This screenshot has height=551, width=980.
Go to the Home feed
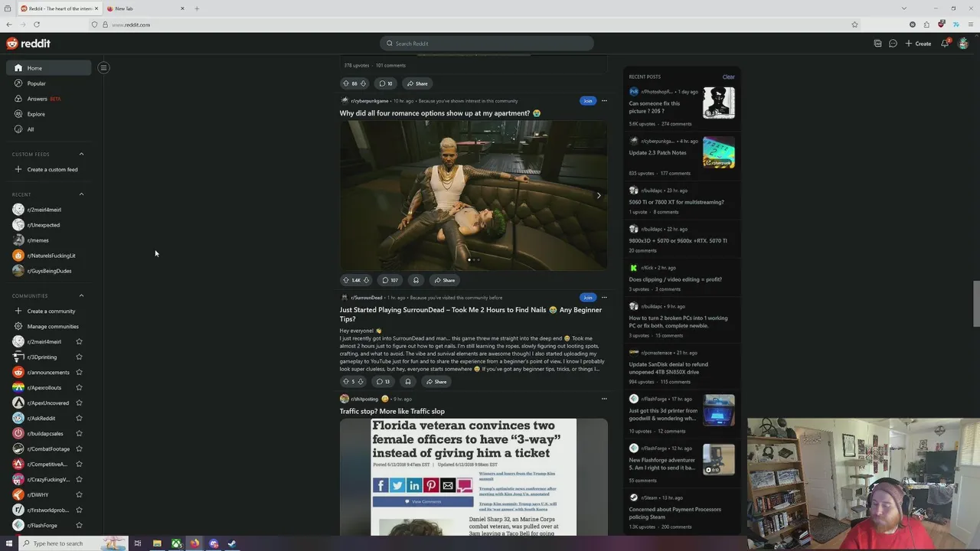point(48,68)
